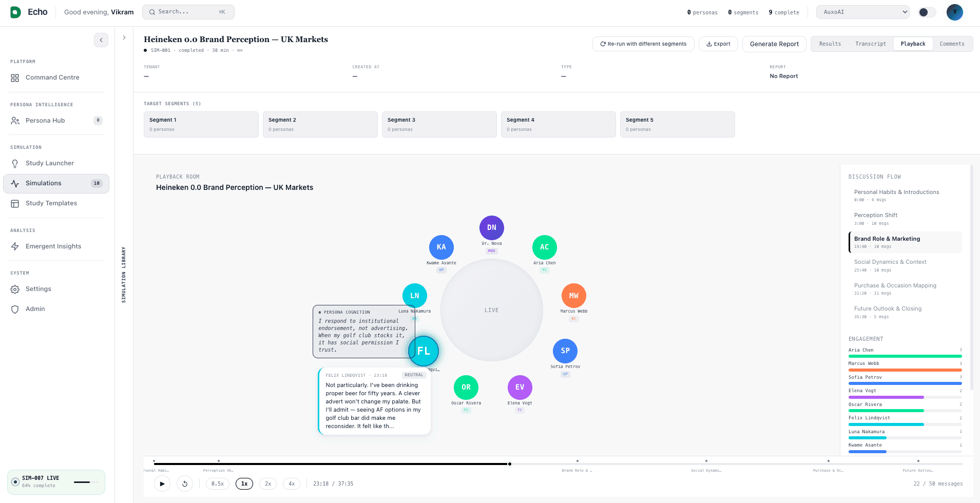The image size is (980, 503).
Task: Click the Search input field
Action: click(188, 12)
